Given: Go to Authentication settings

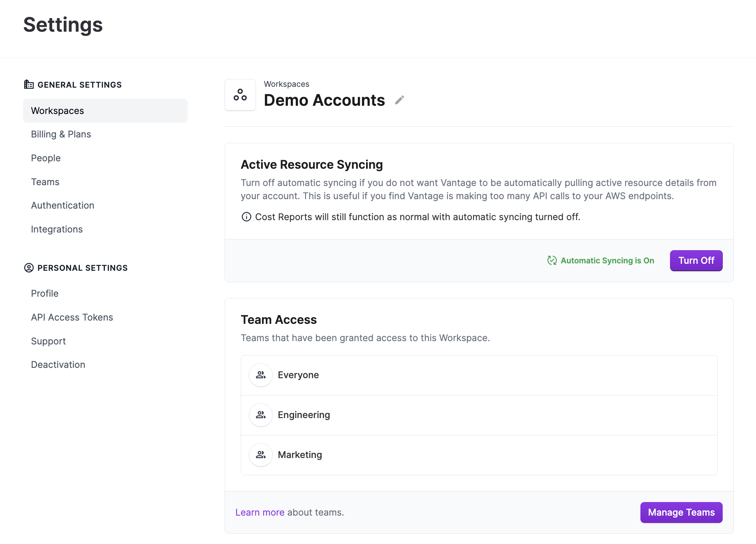Looking at the screenshot, I should point(63,205).
